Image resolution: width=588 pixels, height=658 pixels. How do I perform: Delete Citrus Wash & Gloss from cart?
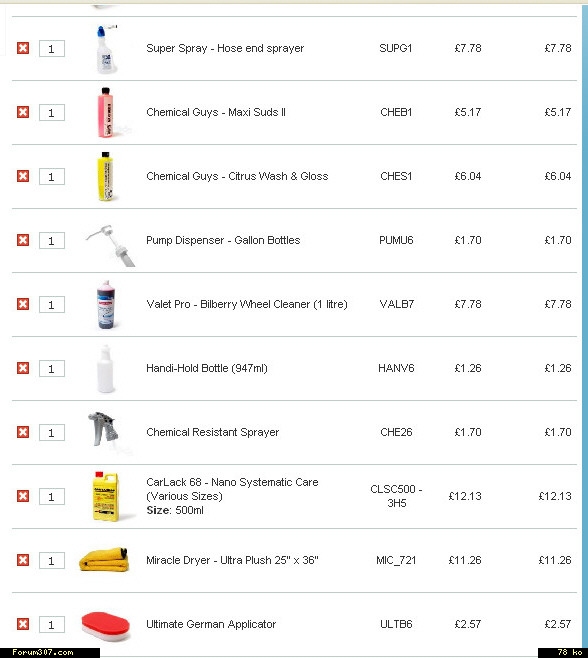23,176
